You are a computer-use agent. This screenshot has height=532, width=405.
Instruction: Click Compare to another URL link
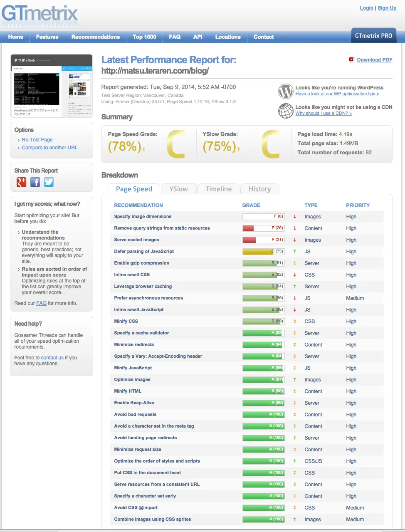tap(49, 148)
